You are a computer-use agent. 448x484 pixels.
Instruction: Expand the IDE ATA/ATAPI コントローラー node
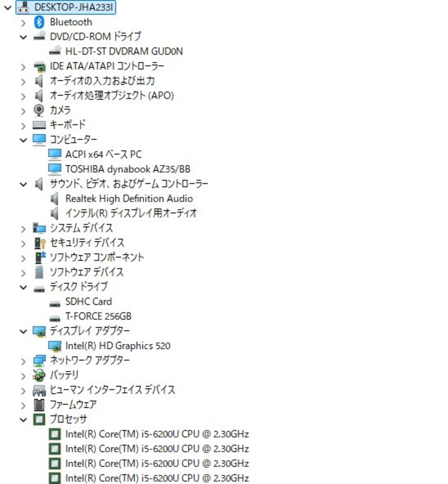(x=23, y=67)
